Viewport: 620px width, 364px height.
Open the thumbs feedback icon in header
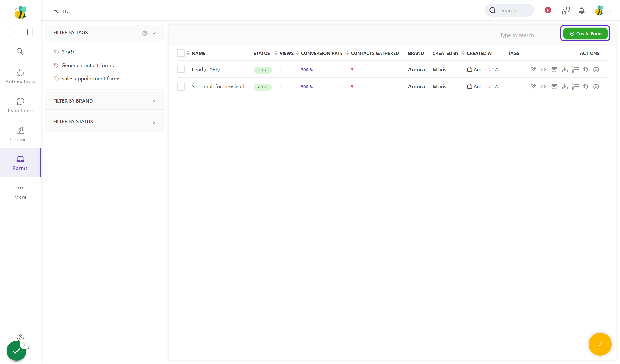pyautogui.click(x=566, y=11)
